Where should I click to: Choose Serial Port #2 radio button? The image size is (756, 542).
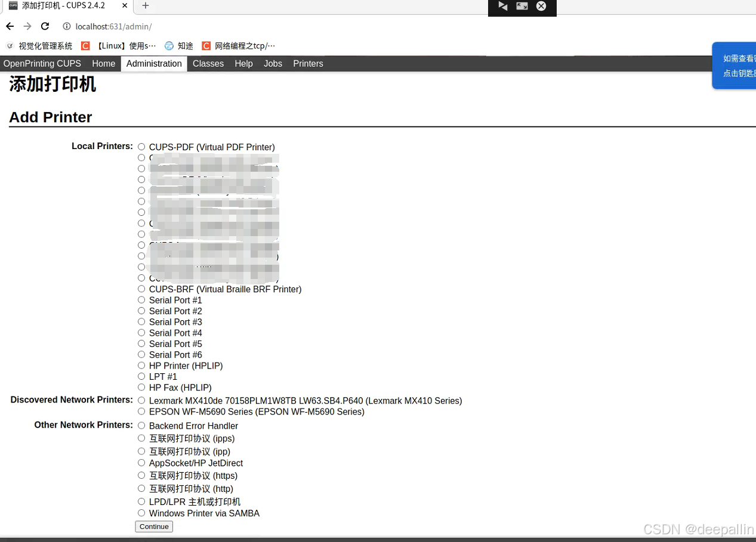pos(141,311)
